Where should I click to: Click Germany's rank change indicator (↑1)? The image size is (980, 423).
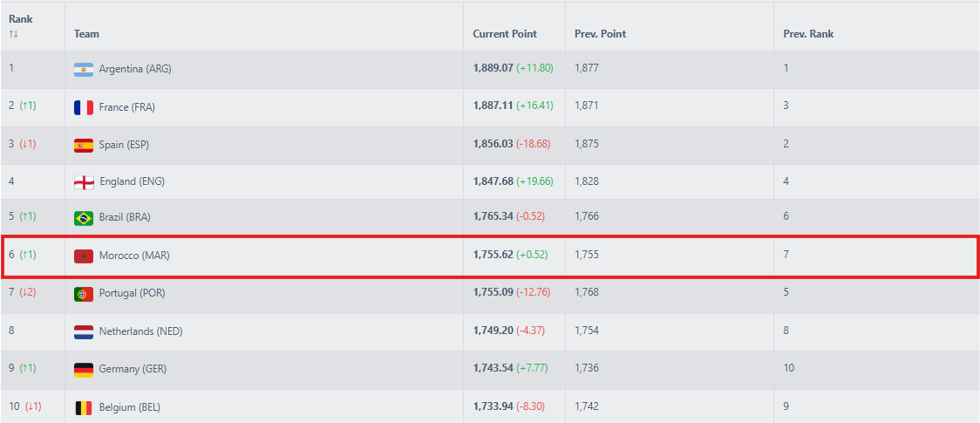[x=28, y=368]
